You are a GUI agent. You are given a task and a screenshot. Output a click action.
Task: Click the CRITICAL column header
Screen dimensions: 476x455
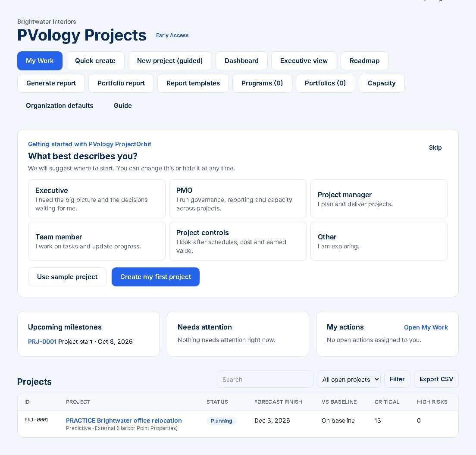tap(387, 402)
